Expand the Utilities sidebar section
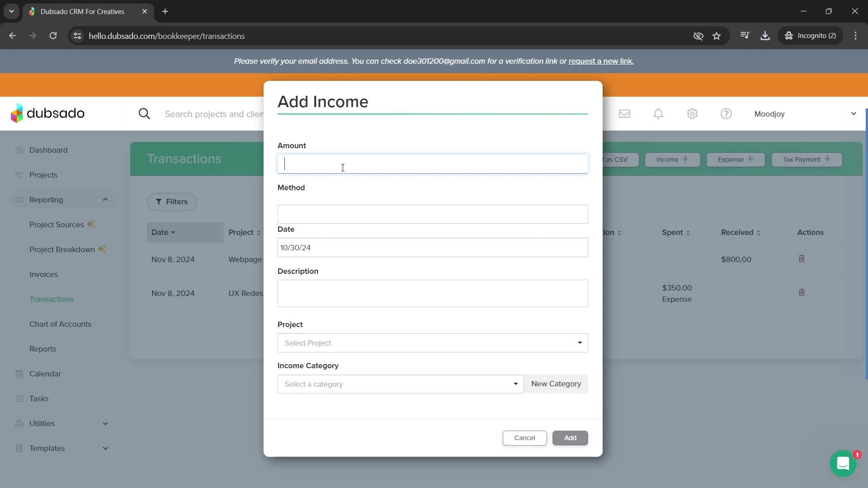Image resolution: width=868 pixels, height=488 pixels. [x=105, y=423]
